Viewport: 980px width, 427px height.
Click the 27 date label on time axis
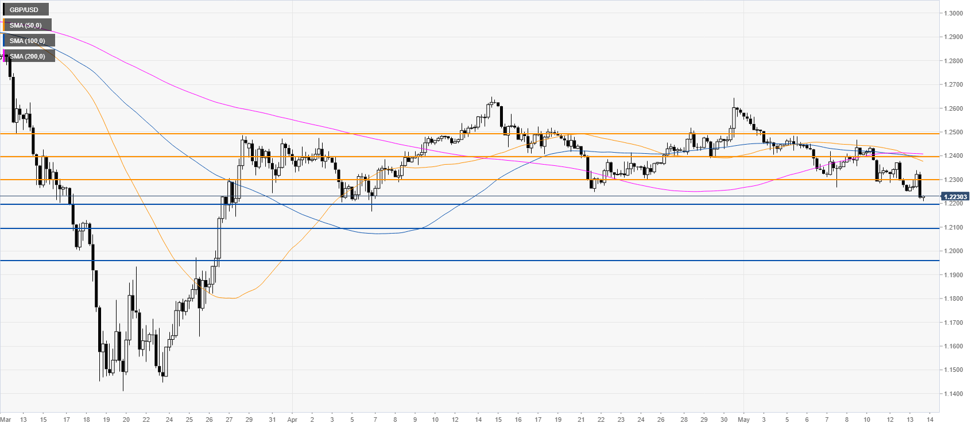(x=229, y=420)
